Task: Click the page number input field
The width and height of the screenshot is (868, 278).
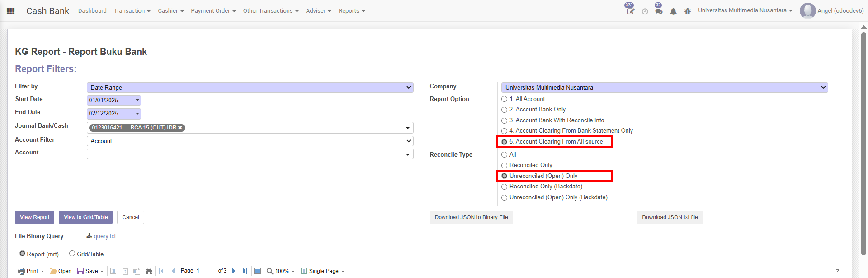Action: point(205,271)
